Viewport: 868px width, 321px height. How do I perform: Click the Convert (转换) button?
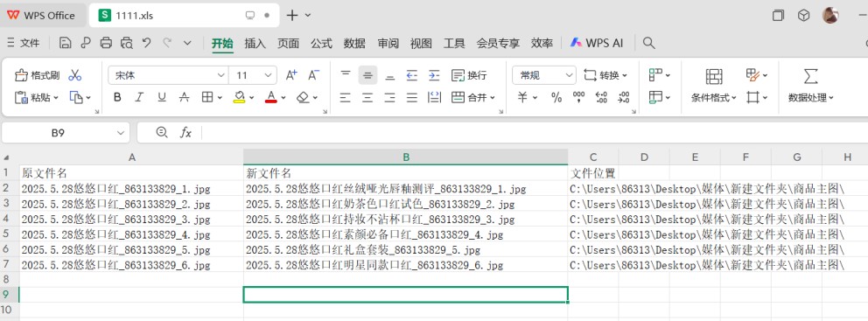point(605,75)
